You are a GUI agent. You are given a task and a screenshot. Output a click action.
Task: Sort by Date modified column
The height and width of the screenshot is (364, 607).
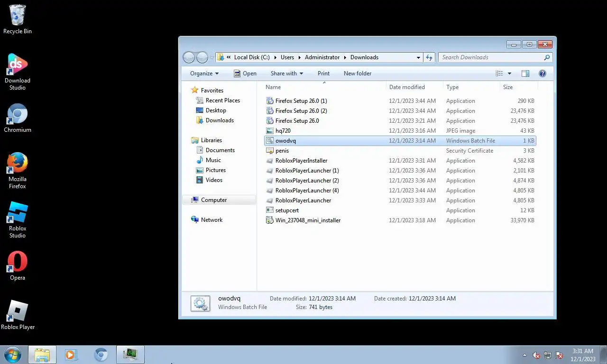(414, 87)
